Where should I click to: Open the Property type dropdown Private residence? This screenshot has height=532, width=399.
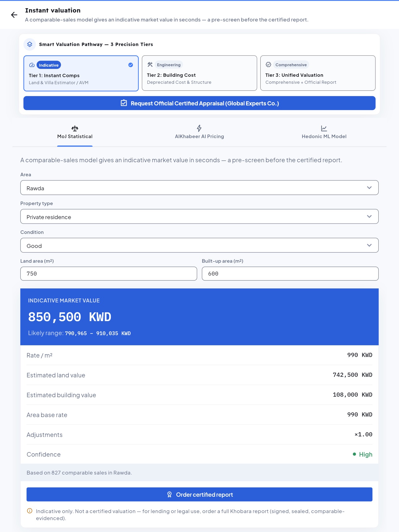(x=199, y=216)
